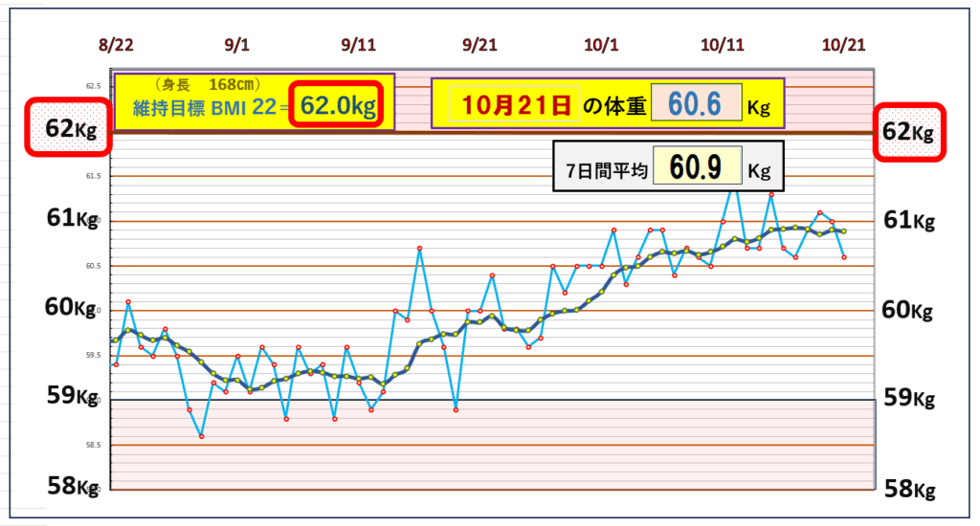Image resolution: width=980 pixels, height=526 pixels.
Task: Click the 維持目標 BMI 22 label
Action: tap(201, 106)
